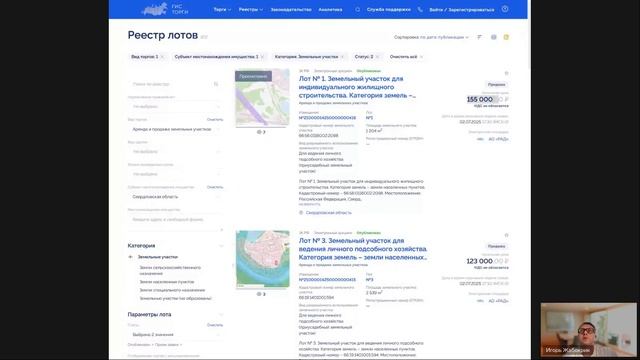Toggle the sort order icon

click(x=480, y=37)
